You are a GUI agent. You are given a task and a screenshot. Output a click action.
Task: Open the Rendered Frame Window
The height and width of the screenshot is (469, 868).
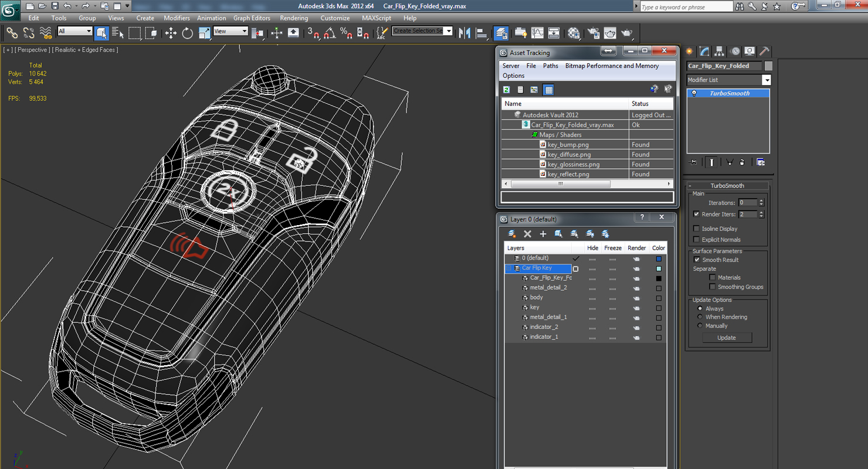pyautogui.click(x=610, y=33)
